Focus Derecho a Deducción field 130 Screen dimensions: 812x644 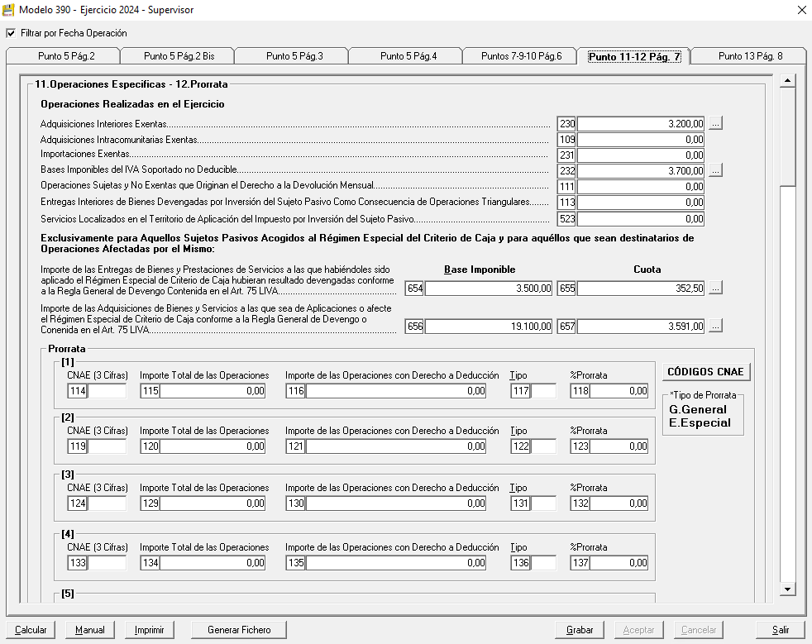(395, 503)
